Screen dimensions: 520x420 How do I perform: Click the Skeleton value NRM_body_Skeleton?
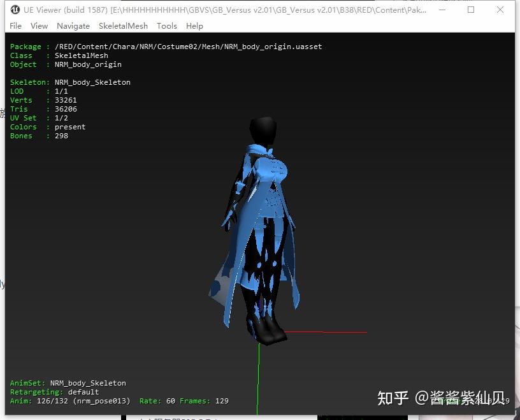92,82
